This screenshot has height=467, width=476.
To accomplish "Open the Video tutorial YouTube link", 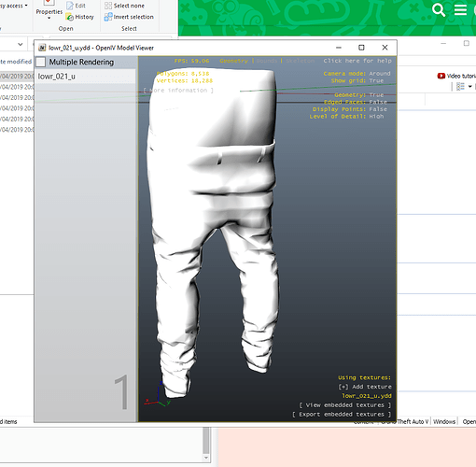I will [x=456, y=76].
